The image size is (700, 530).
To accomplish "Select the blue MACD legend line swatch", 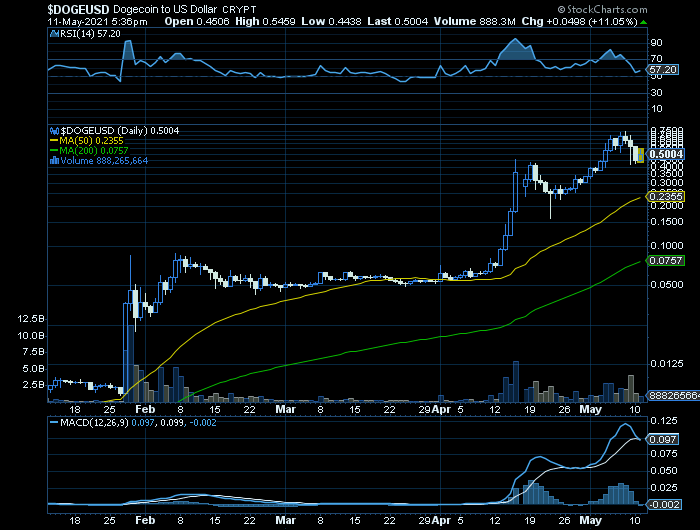I will [x=54, y=422].
